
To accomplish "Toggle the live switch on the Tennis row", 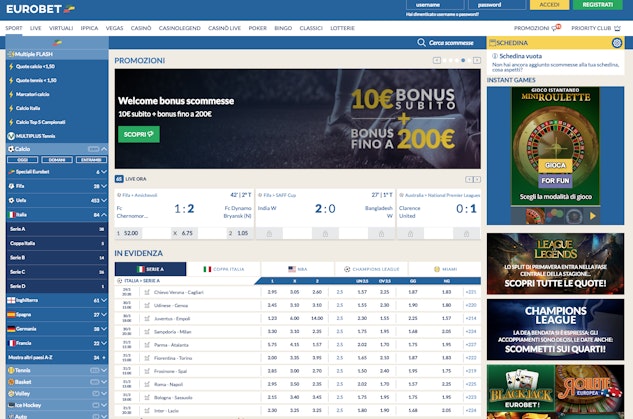I will [95, 370].
